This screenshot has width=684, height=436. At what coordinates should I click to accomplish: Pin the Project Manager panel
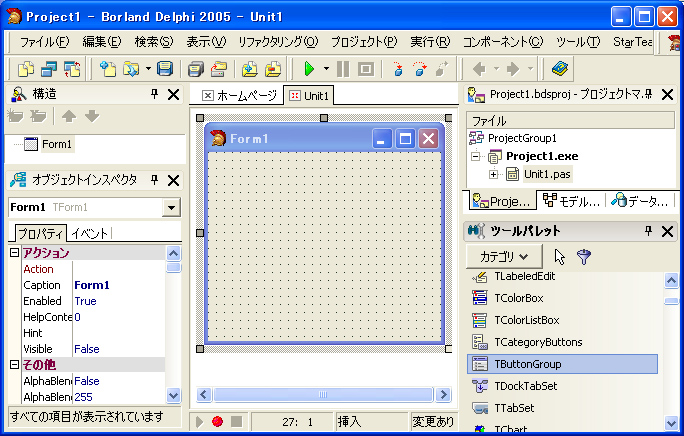pos(648,94)
